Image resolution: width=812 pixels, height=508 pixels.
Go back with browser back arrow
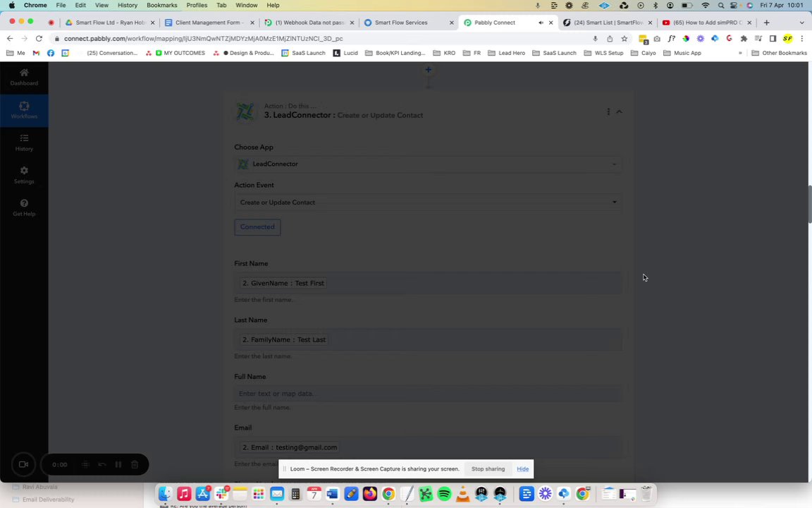(x=10, y=38)
